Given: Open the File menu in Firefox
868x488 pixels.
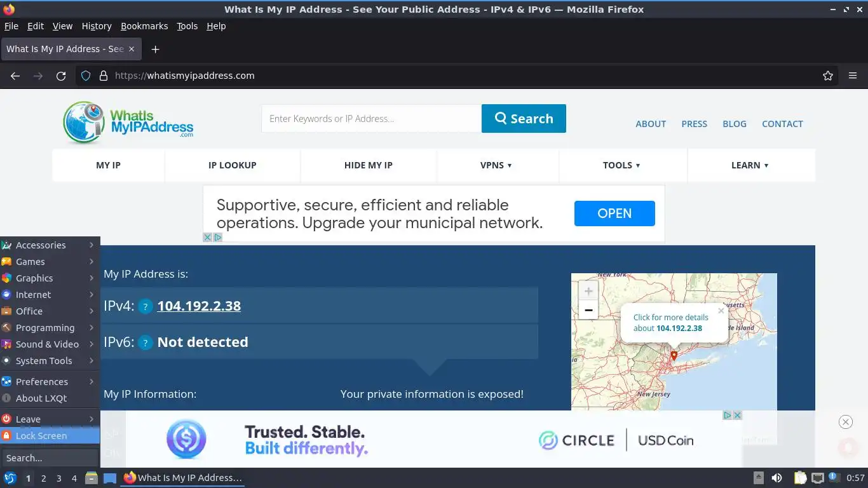Looking at the screenshot, I should point(11,26).
